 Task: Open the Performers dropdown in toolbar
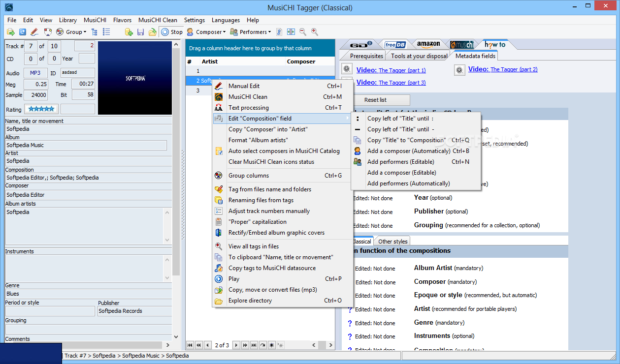[251, 32]
